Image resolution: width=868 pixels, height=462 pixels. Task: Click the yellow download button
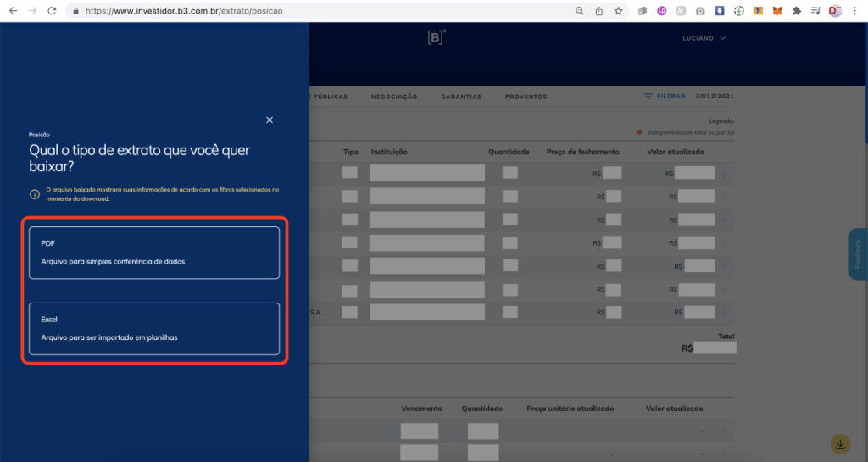840,443
